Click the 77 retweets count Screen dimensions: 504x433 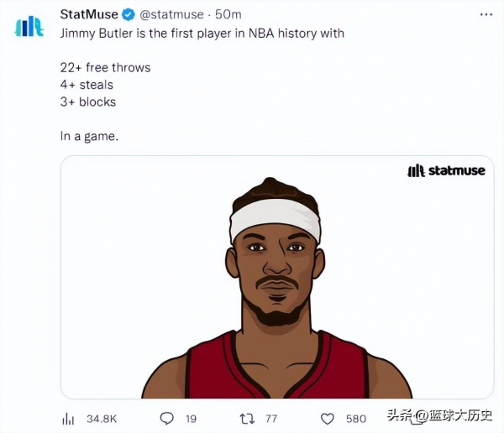tap(271, 419)
